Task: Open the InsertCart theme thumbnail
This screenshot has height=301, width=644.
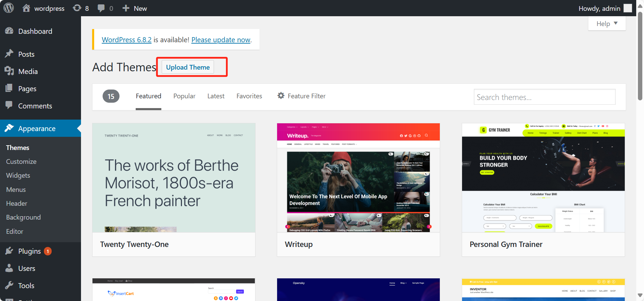Action: pos(174,290)
